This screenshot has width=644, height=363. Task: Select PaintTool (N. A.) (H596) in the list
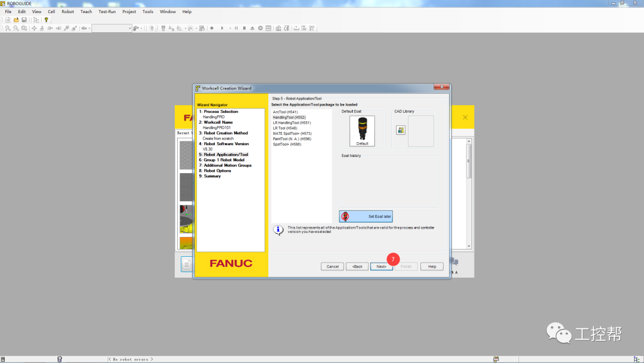pos(292,139)
